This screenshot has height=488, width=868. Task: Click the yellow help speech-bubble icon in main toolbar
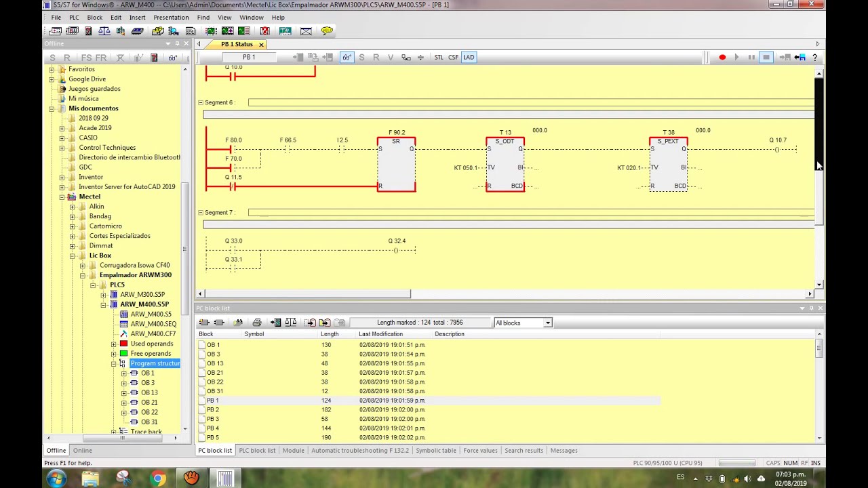(327, 30)
